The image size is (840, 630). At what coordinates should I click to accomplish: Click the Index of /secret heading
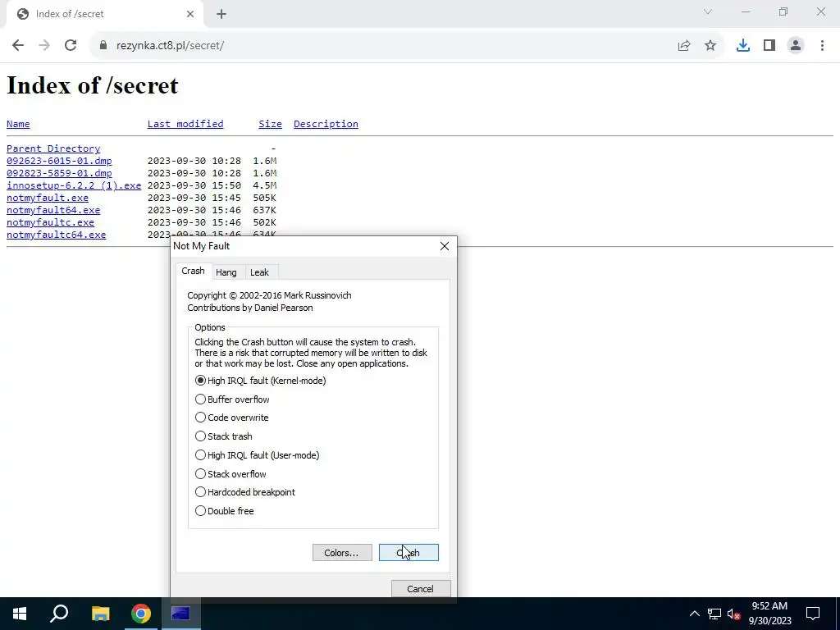(92, 85)
